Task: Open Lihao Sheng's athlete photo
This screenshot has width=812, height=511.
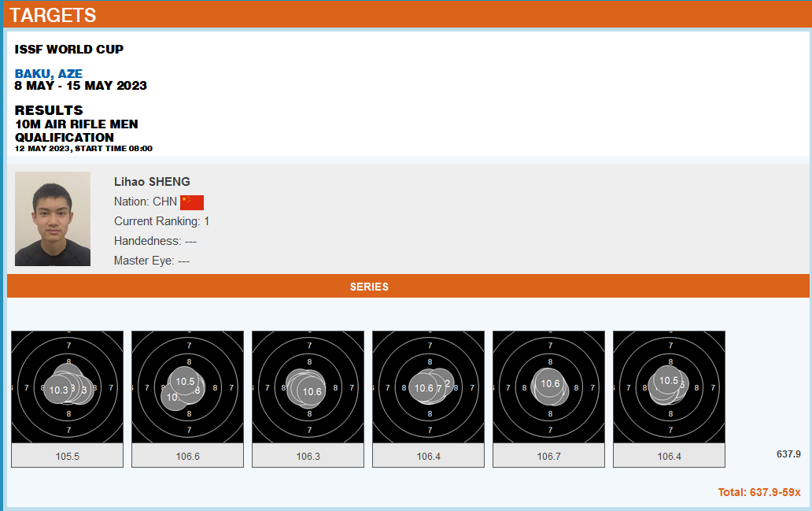Action: point(53,219)
